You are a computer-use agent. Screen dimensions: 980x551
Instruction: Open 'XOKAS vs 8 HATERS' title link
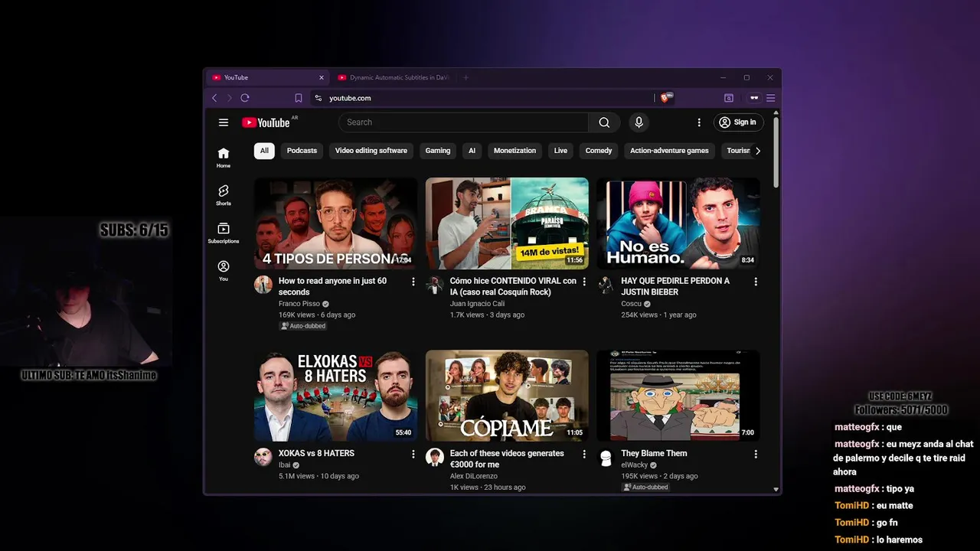[x=316, y=453]
